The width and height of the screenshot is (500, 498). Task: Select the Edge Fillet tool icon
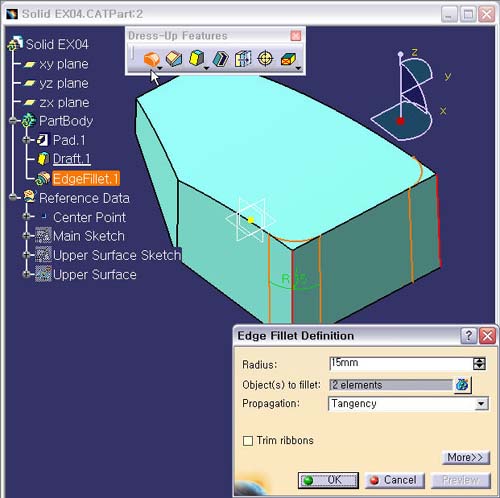[x=151, y=59]
